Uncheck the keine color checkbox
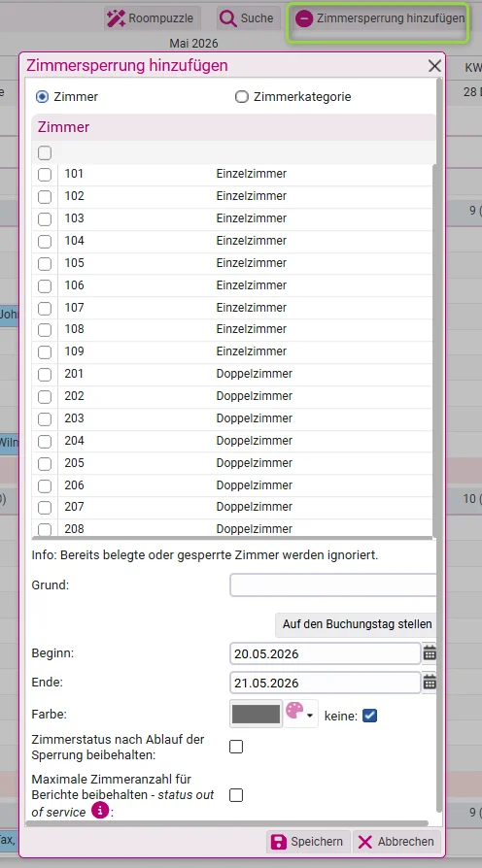482x868 pixels. 369,716
